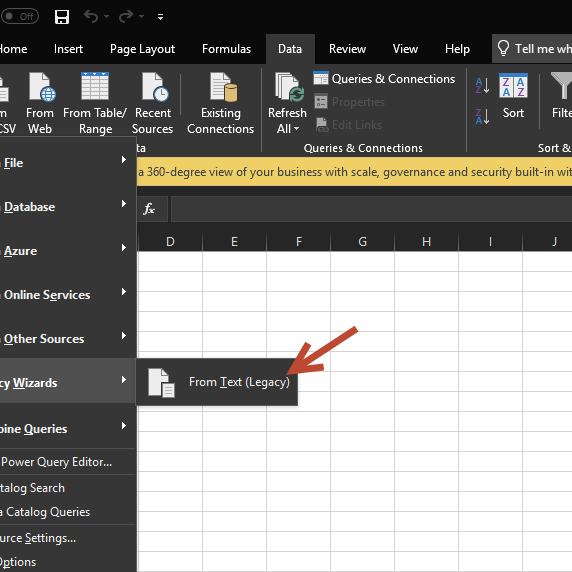This screenshot has width=572, height=572.
Task: Select column E header
Action: [234, 241]
